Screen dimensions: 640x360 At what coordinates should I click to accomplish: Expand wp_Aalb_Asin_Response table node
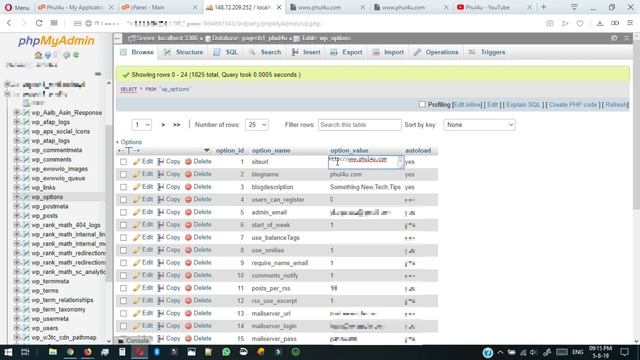[16, 112]
